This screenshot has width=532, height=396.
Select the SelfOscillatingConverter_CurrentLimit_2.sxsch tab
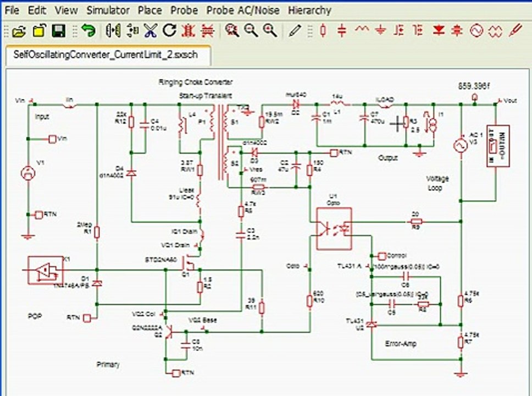coord(108,55)
